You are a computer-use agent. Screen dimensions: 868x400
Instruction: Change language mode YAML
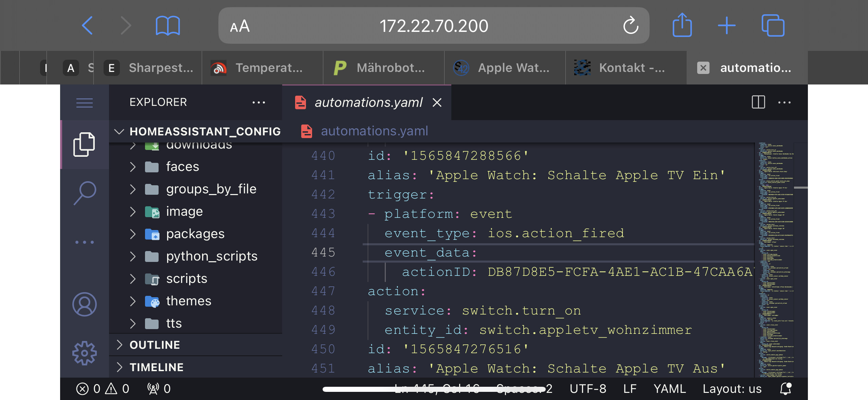(669, 389)
